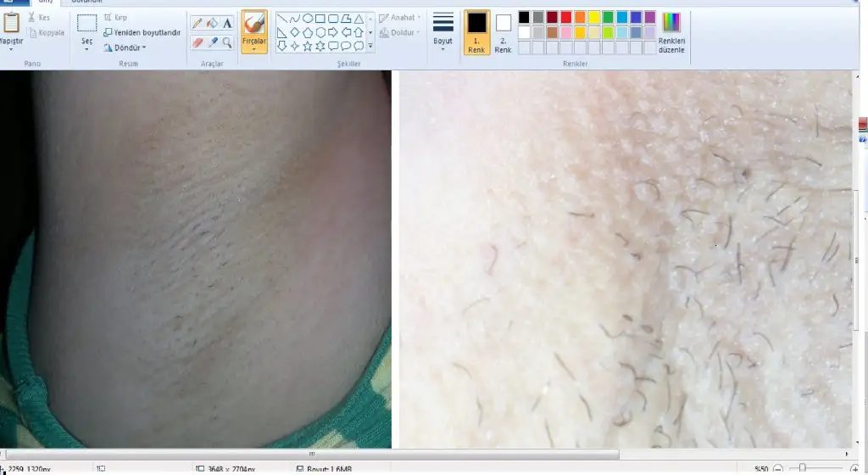Set 1. Renk as active color
Viewport: 868px width, 475px height.
point(477,32)
